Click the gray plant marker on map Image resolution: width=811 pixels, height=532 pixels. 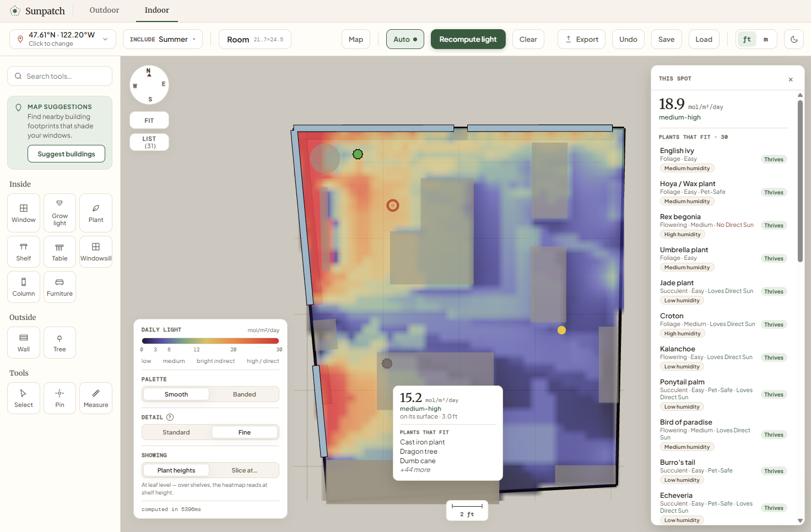click(x=387, y=363)
